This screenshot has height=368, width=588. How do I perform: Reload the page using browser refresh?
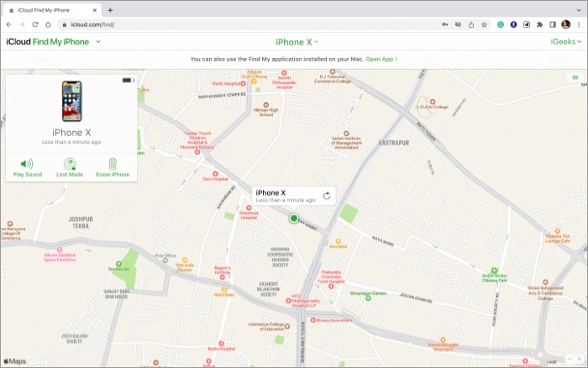(35, 24)
